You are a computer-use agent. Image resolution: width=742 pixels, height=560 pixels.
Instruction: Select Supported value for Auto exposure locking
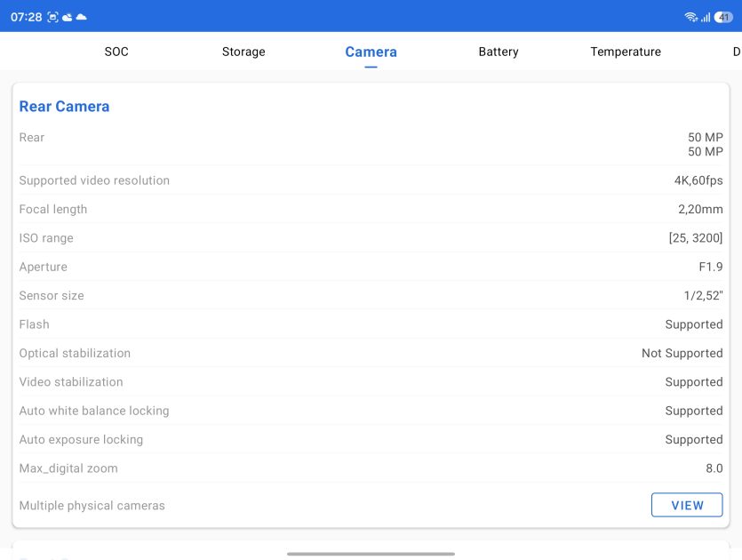coord(694,440)
